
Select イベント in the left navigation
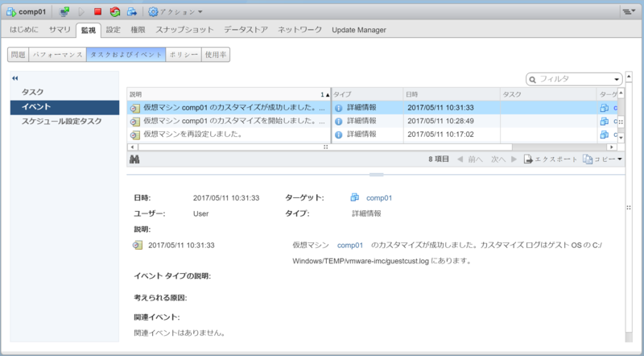coord(65,107)
